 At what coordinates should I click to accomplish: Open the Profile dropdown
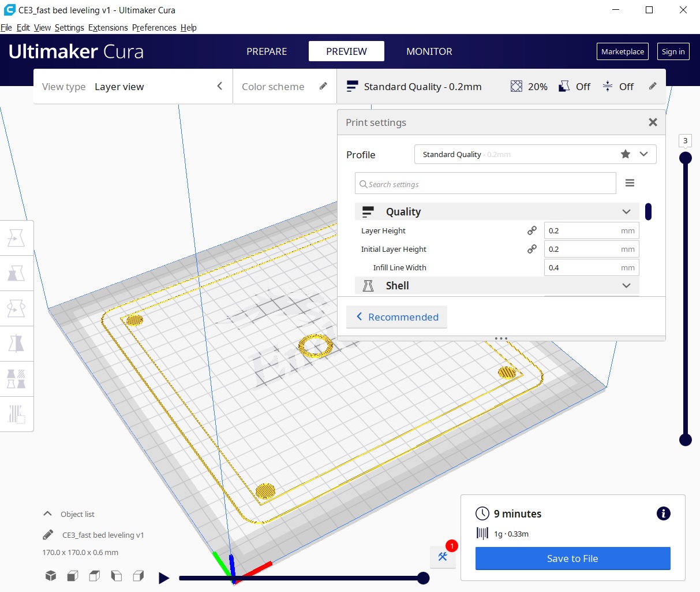pos(535,154)
